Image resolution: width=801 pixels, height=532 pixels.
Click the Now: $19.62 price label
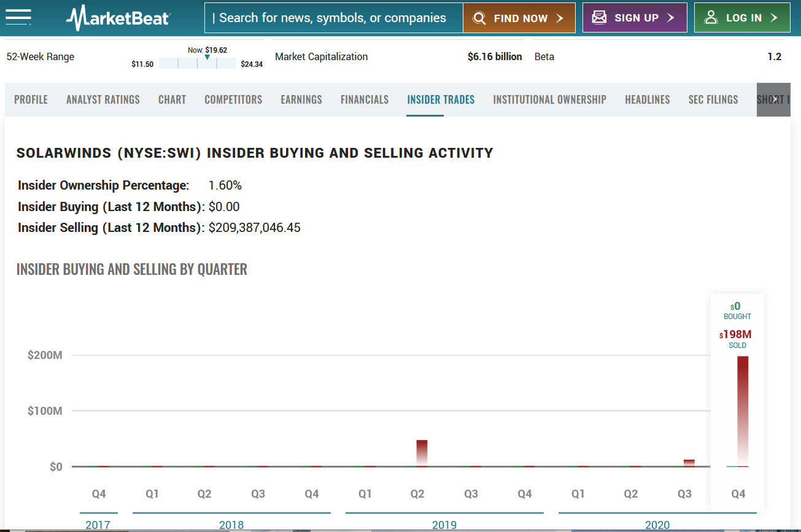pyautogui.click(x=207, y=50)
